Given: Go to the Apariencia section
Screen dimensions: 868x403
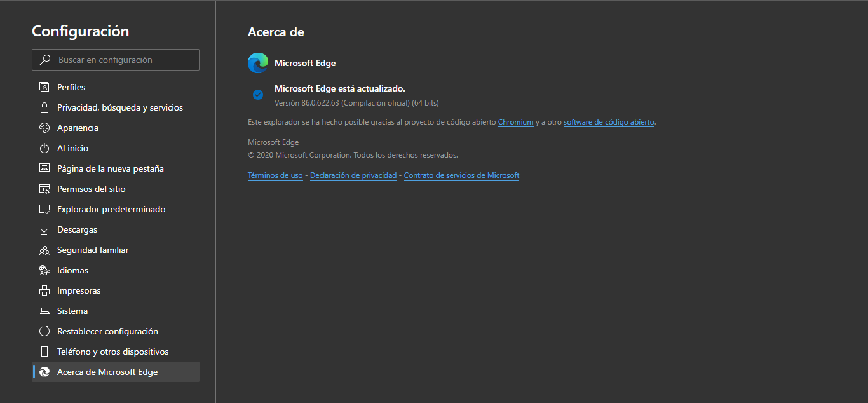Looking at the screenshot, I should point(116,128).
